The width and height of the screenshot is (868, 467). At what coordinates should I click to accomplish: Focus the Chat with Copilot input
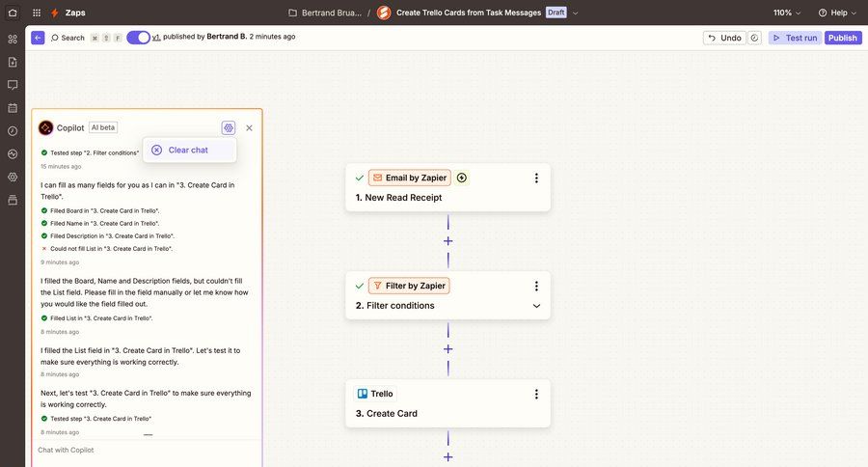click(147, 450)
